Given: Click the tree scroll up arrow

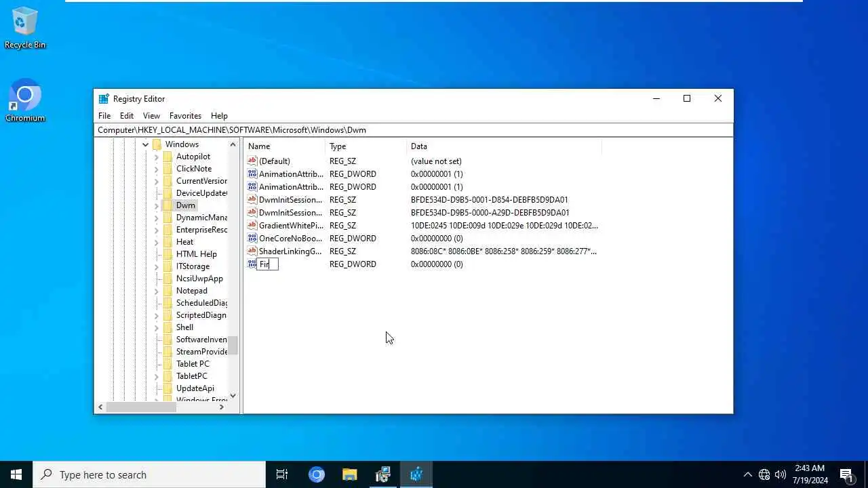Looking at the screenshot, I should coord(233,144).
